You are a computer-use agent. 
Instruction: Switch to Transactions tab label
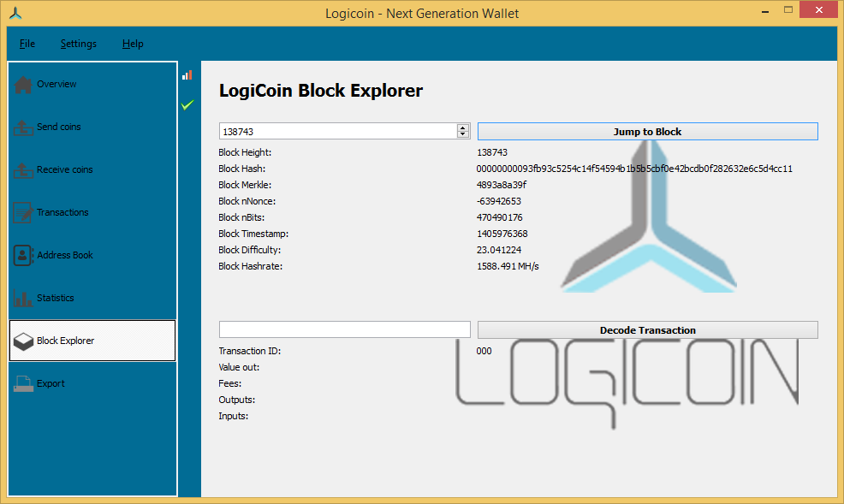coord(62,212)
